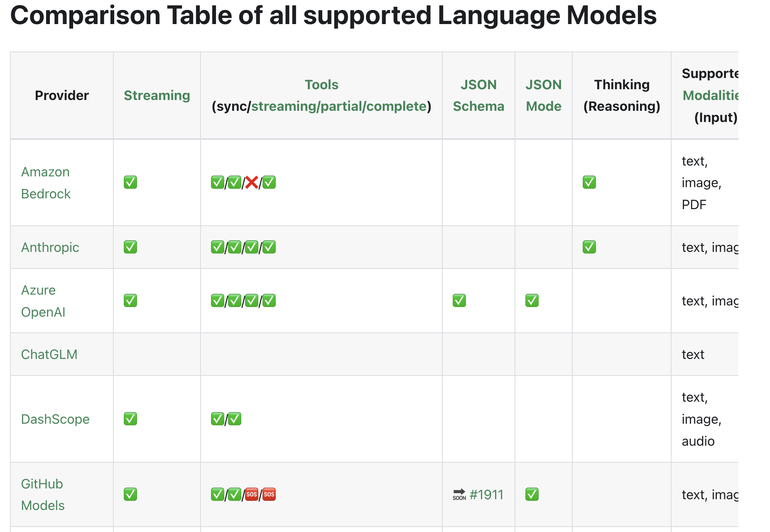770x532 pixels.
Task: Open the Anthropic provider link
Action: [x=50, y=247]
